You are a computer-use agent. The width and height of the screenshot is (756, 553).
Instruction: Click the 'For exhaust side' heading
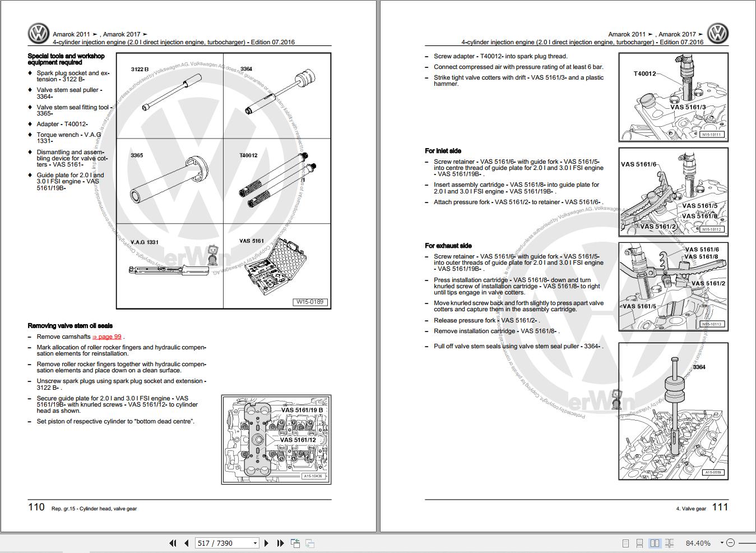tap(448, 246)
